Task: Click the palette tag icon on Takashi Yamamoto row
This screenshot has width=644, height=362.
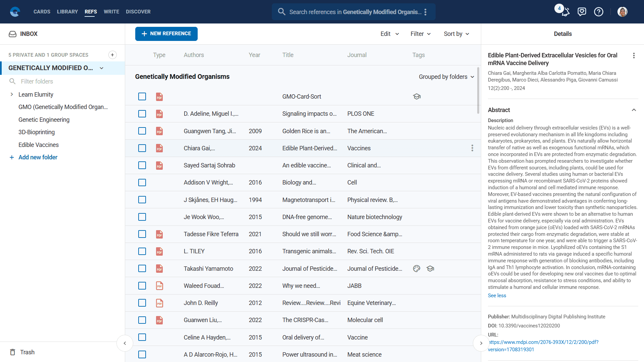Action: 416,269
